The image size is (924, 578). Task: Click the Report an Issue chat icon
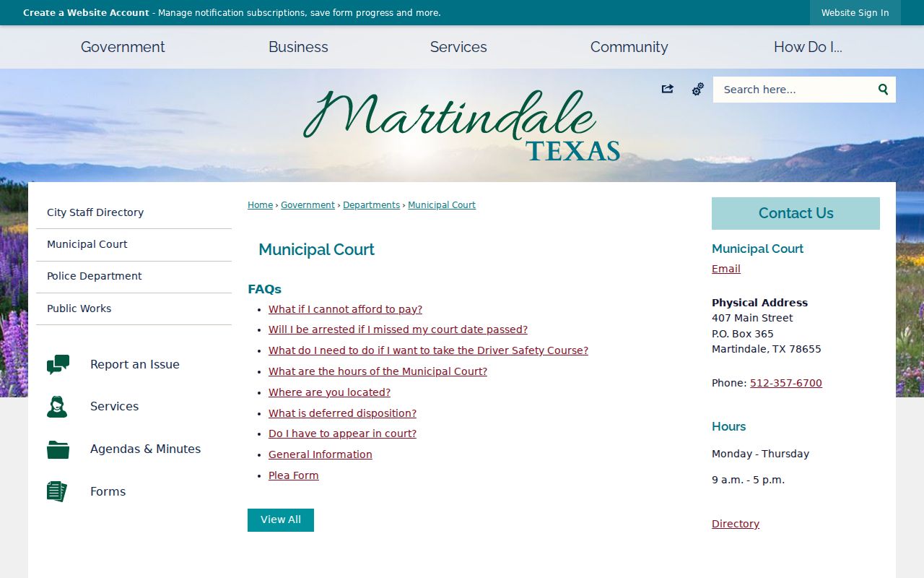point(58,365)
